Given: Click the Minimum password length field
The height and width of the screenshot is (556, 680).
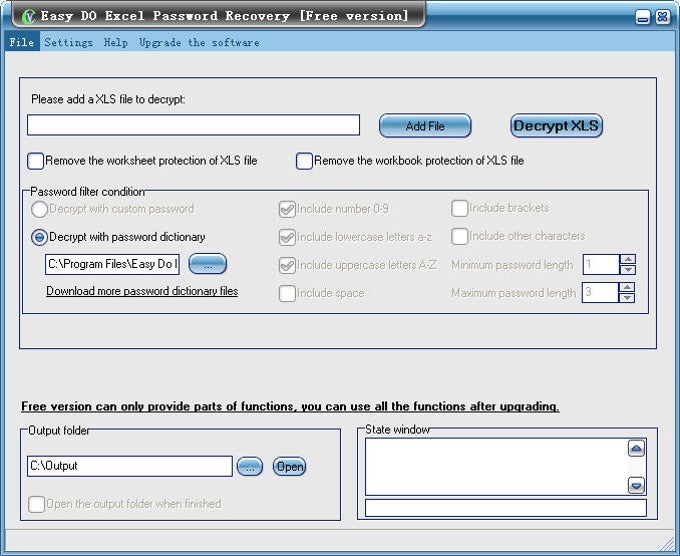Looking at the screenshot, I should [x=601, y=265].
